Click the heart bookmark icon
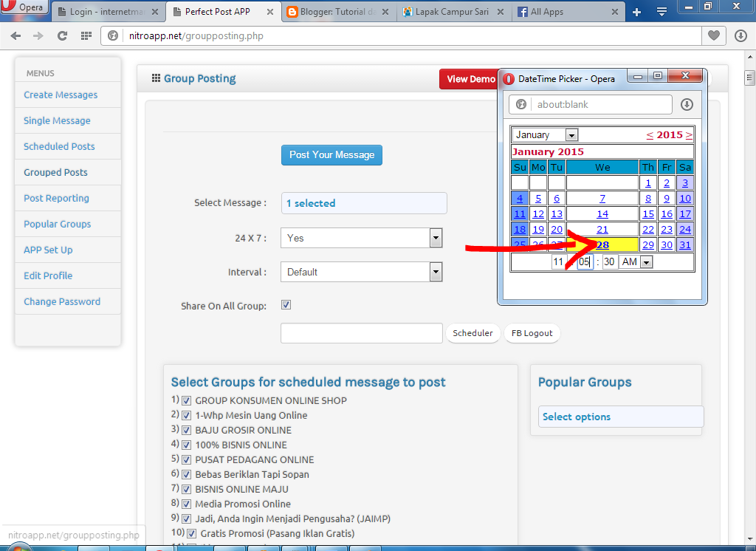The height and width of the screenshot is (551, 756). pos(714,35)
